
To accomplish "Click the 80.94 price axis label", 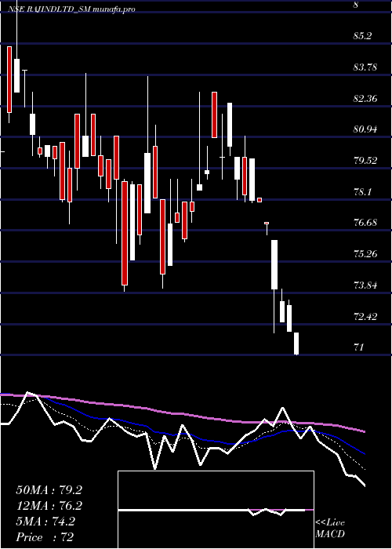I will (x=365, y=129).
